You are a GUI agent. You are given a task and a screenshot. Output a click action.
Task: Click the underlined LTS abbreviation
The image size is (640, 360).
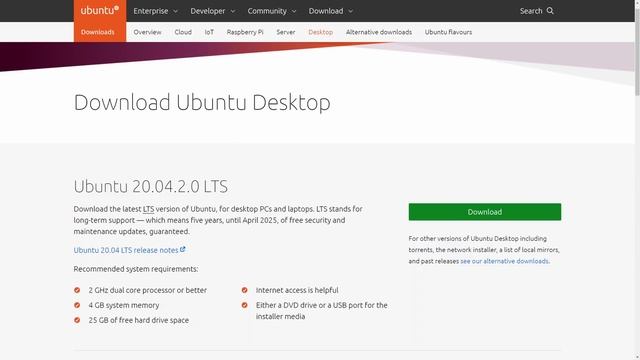(148, 209)
